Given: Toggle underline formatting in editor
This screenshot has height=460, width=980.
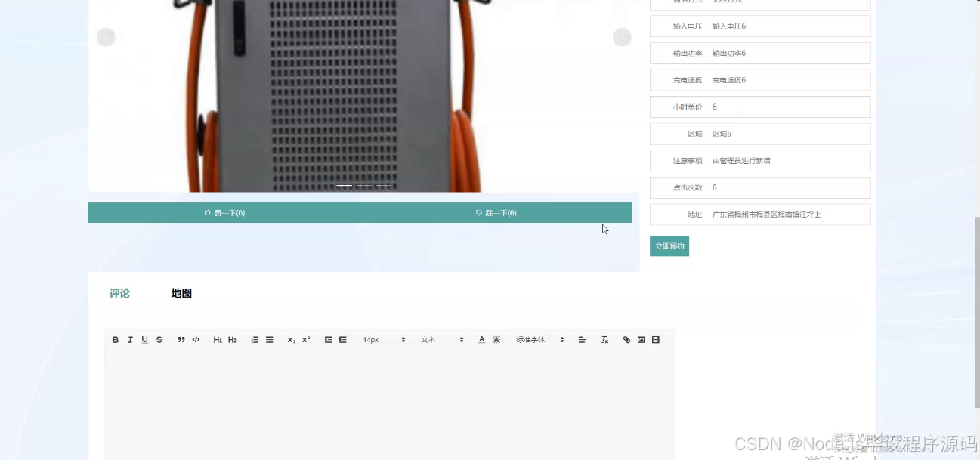Looking at the screenshot, I should 144,340.
